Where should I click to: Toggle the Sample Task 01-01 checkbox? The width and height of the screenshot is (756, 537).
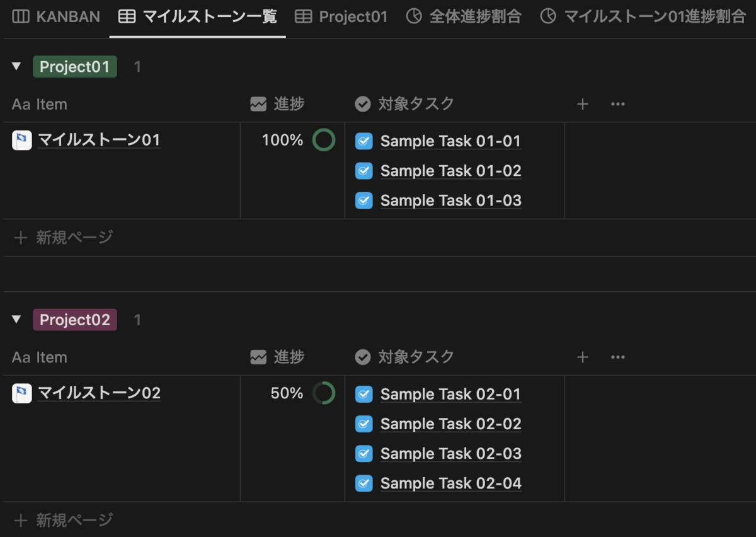coord(364,141)
